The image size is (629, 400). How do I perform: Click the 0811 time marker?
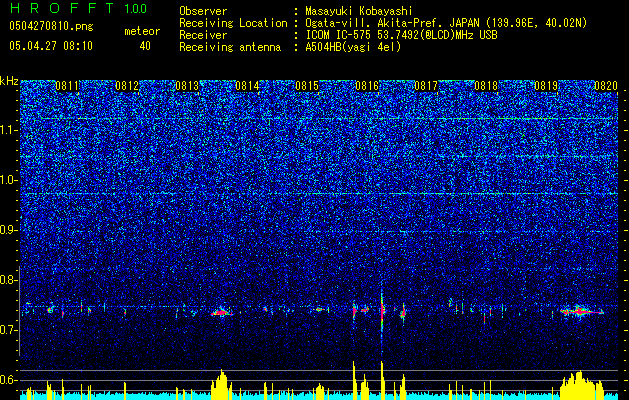pos(67,86)
